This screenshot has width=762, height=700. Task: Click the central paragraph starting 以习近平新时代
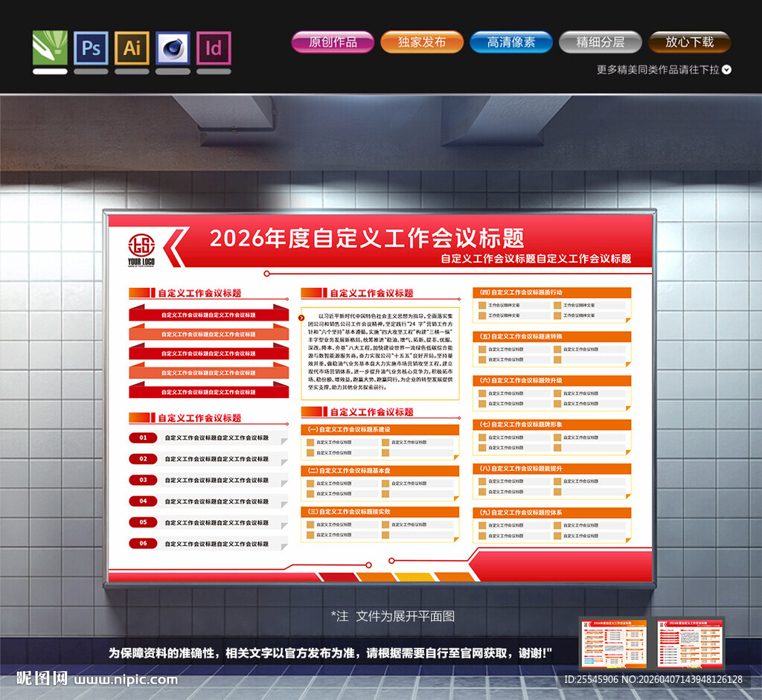point(380,352)
